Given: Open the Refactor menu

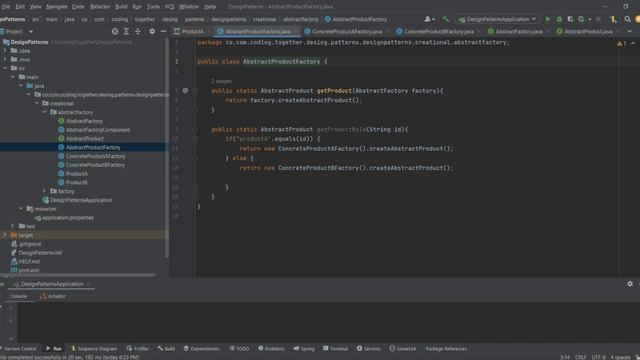Looking at the screenshot, I should click(x=100, y=7).
